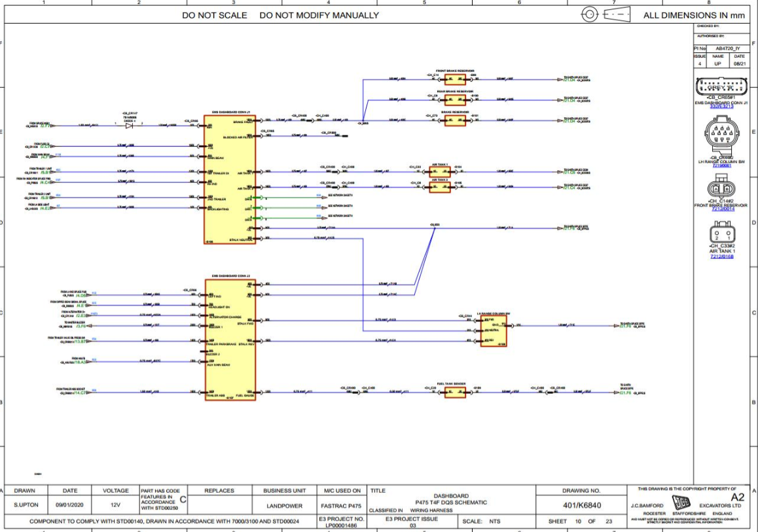Click the AUX MAIN BEAM pin label
Viewport: 758px width, 532px height.
[219, 365]
